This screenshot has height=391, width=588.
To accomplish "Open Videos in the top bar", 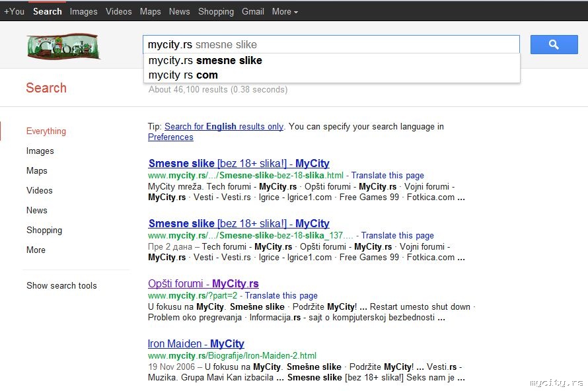I will click(118, 12).
